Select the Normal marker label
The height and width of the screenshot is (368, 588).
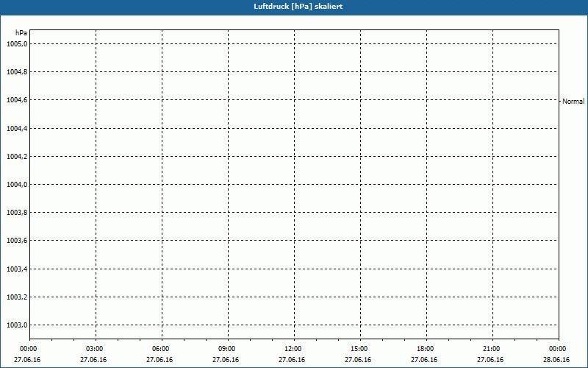coord(573,102)
